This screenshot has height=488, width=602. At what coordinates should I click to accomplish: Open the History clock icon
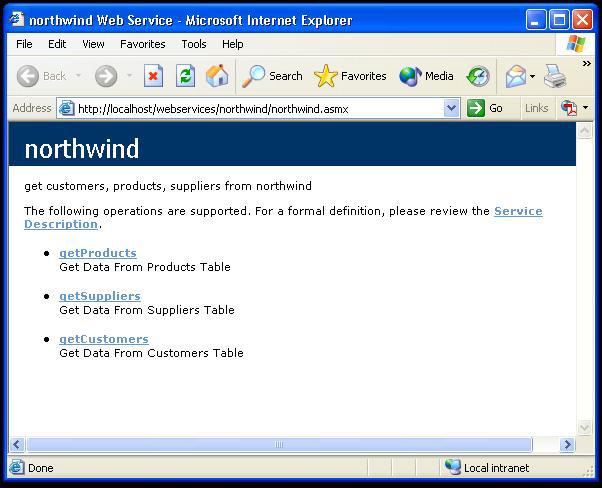tap(478, 76)
